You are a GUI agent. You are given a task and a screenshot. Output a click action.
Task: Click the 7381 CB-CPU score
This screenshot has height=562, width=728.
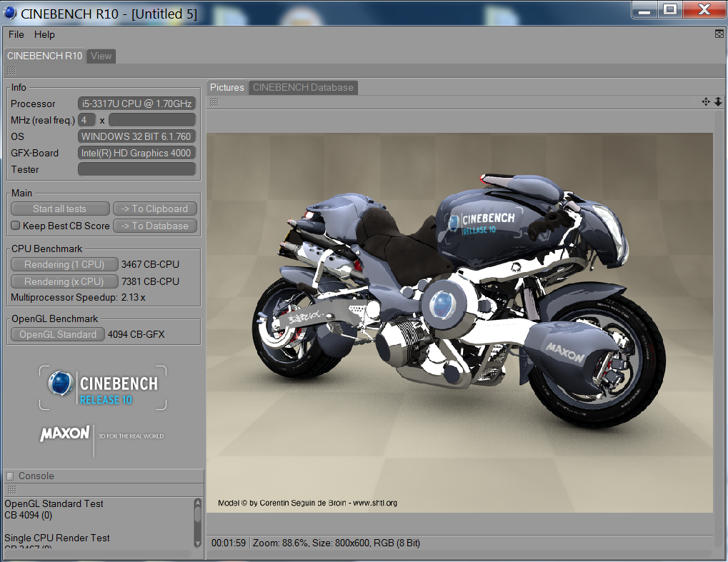coord(150,281)
